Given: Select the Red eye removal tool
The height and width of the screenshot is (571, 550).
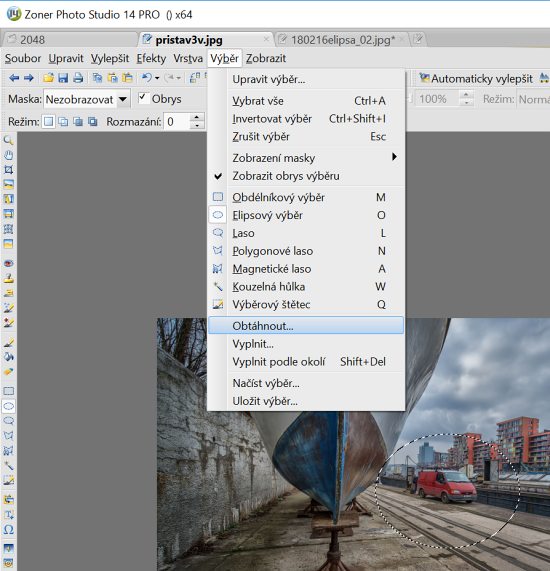Looking at the screenshot, I should pyautogui.click(x=8, y=263).
